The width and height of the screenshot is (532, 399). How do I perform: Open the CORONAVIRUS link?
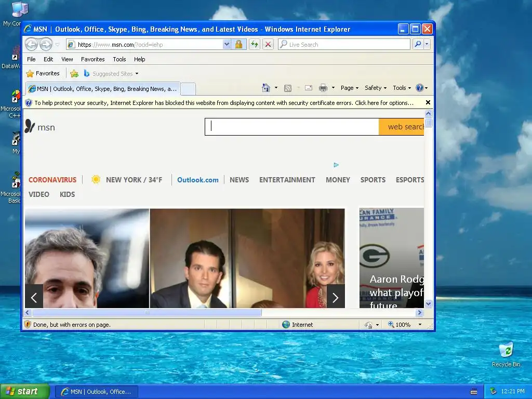[52, 180]
